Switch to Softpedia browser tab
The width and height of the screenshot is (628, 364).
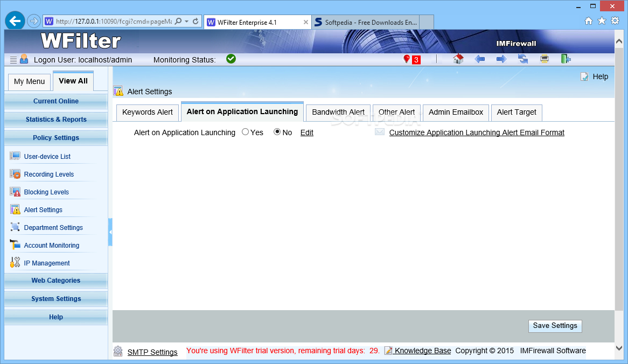pos(366,23)
